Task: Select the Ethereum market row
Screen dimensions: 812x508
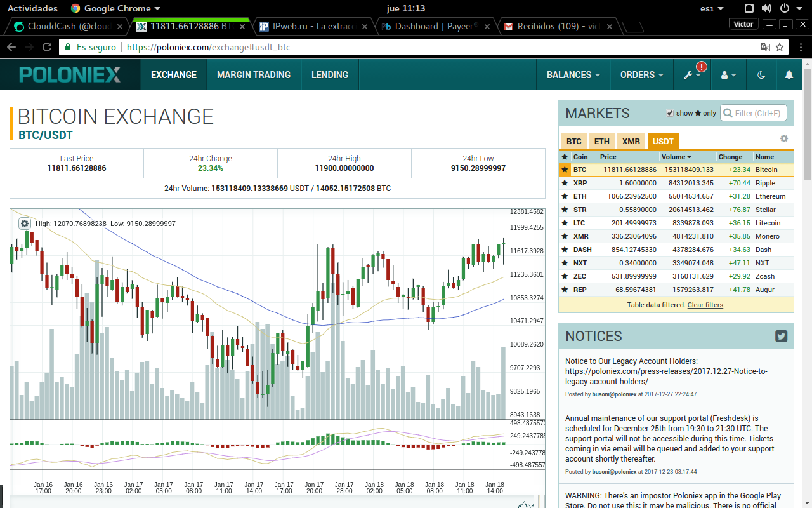Action: coord(676,196)
